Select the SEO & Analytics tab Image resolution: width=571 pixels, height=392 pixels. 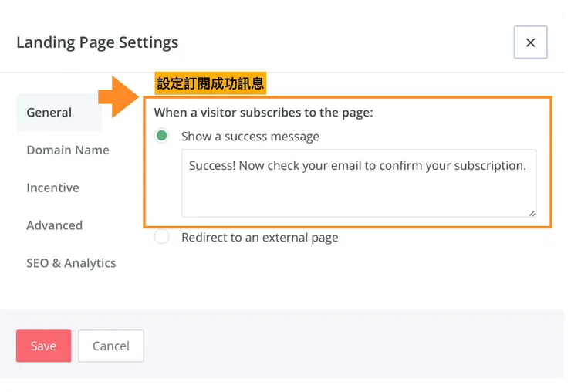click(x=71, y=264)
